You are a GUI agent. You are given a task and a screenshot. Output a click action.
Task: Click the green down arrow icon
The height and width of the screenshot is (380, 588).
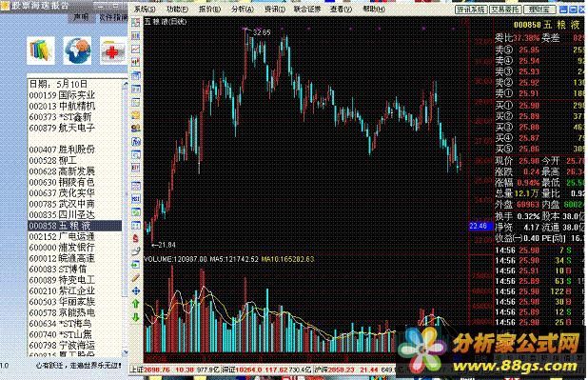[x=136, y=317]
